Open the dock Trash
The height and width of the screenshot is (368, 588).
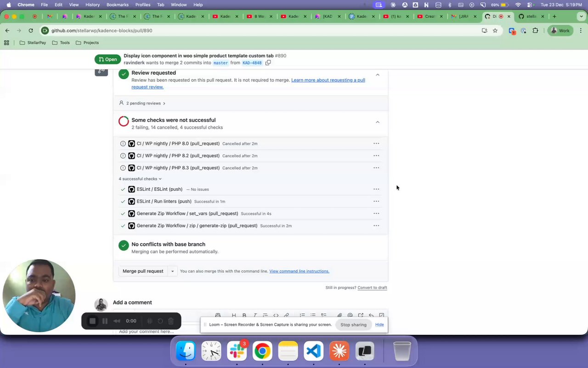402,351
